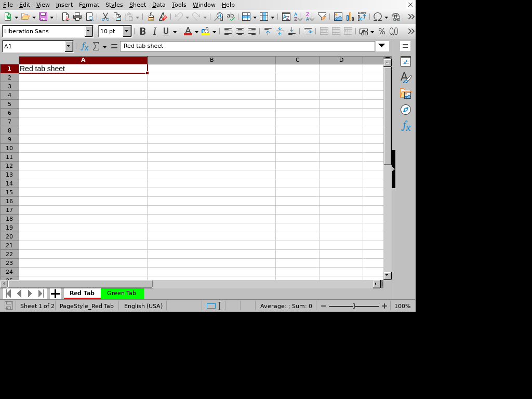Click into the formula input line

[247, 46]
